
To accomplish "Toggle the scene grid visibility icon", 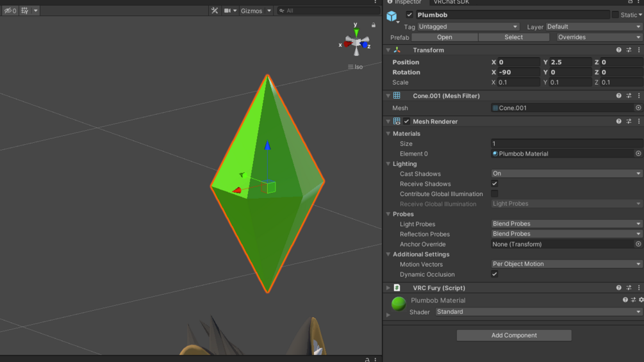I will point(24,11).
